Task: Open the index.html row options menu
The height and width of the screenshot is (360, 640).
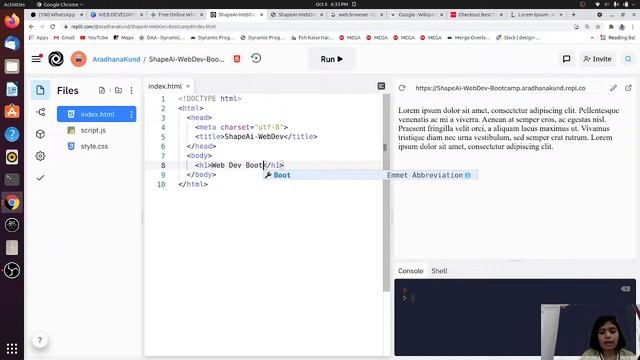Action: [x=131, y=115]
